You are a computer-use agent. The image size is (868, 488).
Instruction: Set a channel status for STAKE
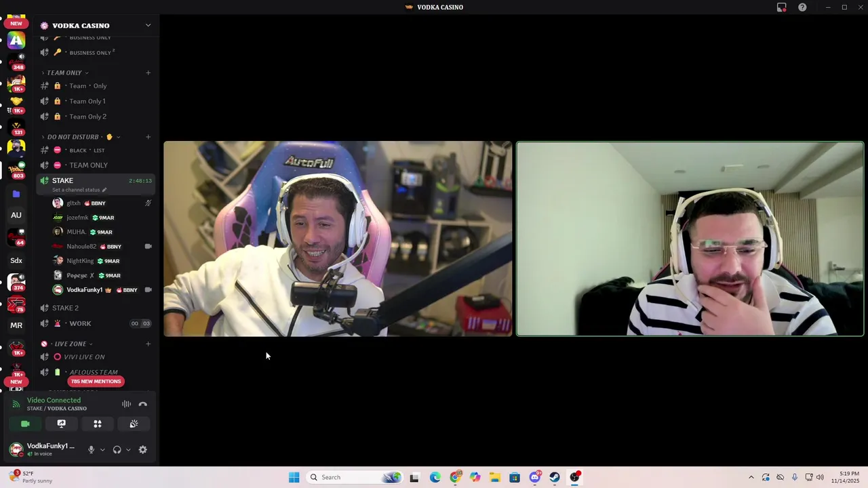79,190
